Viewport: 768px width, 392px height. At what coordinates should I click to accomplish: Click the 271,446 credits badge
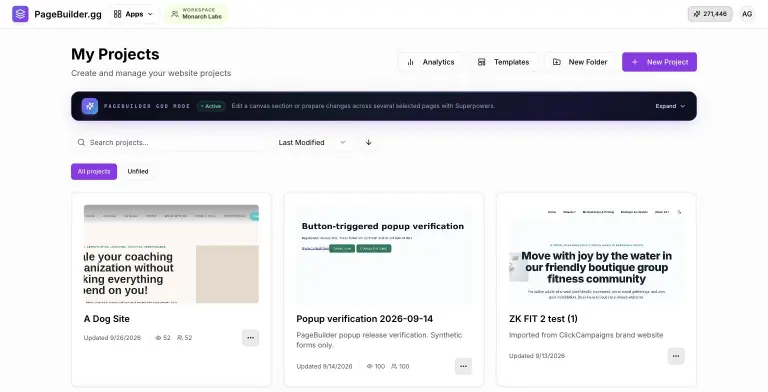[x=710, y=14]
